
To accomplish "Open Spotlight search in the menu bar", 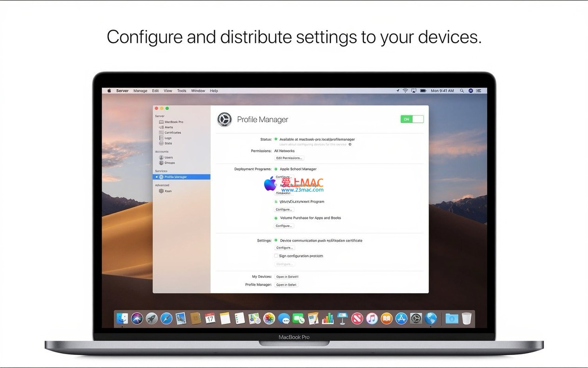I will pos(461,91).
